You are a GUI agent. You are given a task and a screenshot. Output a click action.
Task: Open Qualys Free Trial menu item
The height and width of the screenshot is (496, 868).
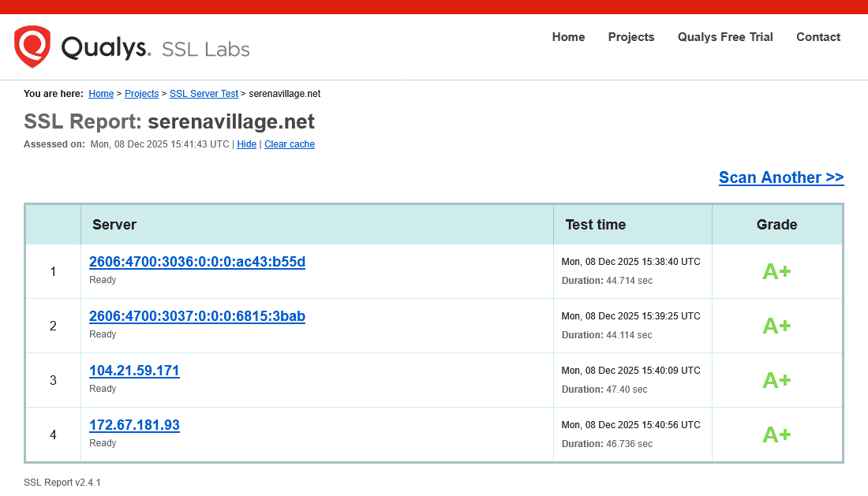725,37
